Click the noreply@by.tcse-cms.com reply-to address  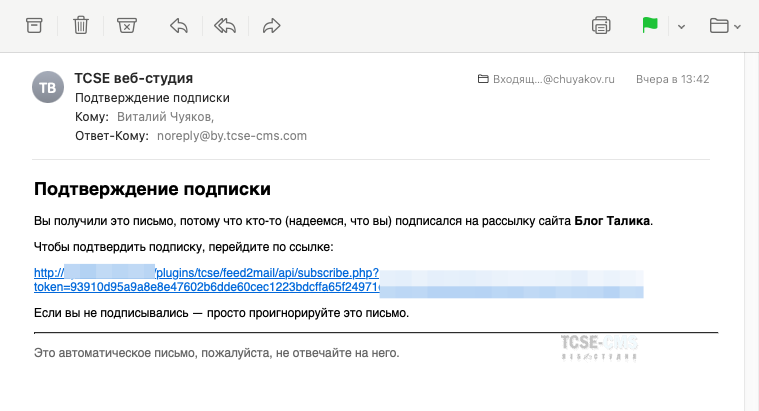[x=231, y=135]
